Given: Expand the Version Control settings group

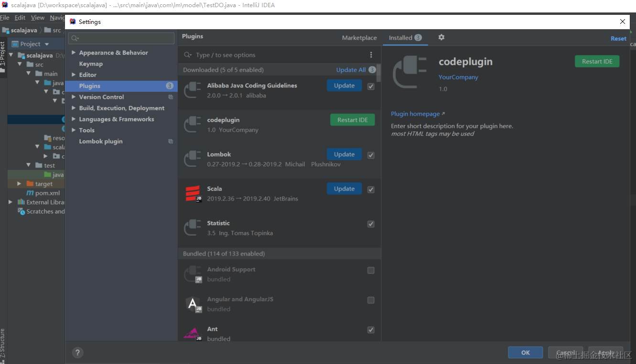Looking at the screenshot, I should point(74,97).
